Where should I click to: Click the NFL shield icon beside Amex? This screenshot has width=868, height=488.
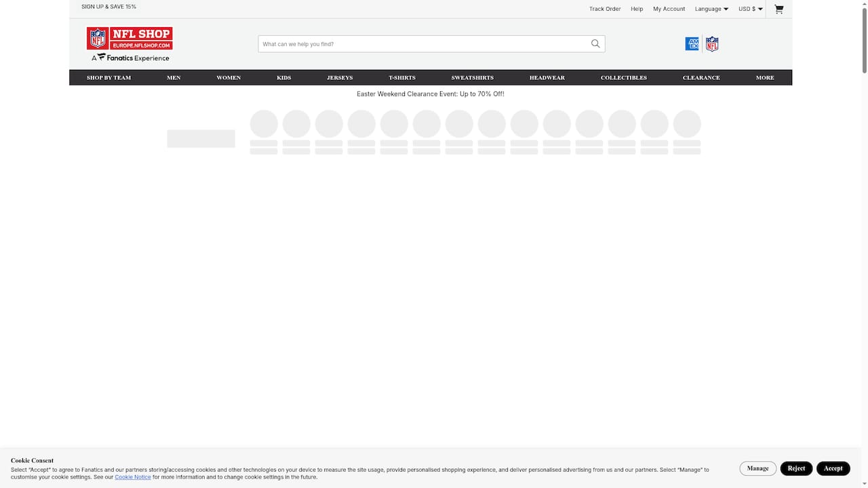(712, 44)
